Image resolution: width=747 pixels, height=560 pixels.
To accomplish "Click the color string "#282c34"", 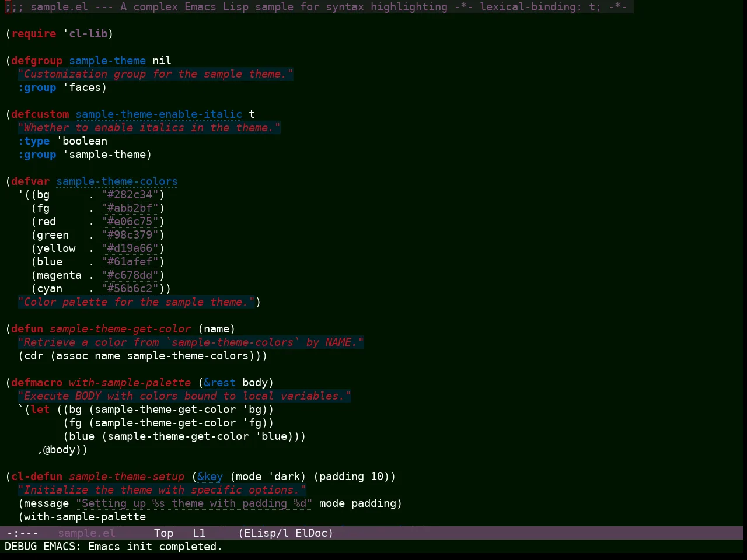I will [130, 195].
